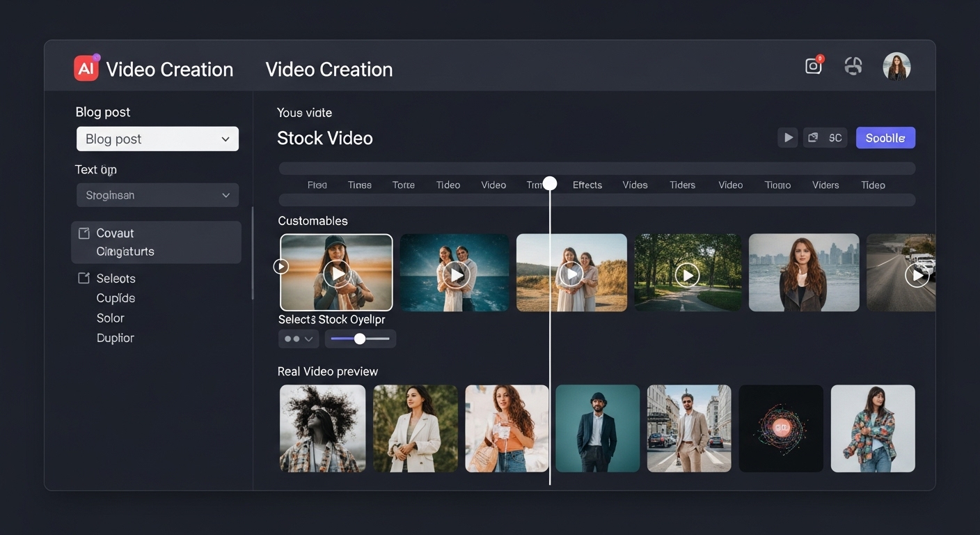
Task: Open the user profile avatar
Action: tap(896, 67)
